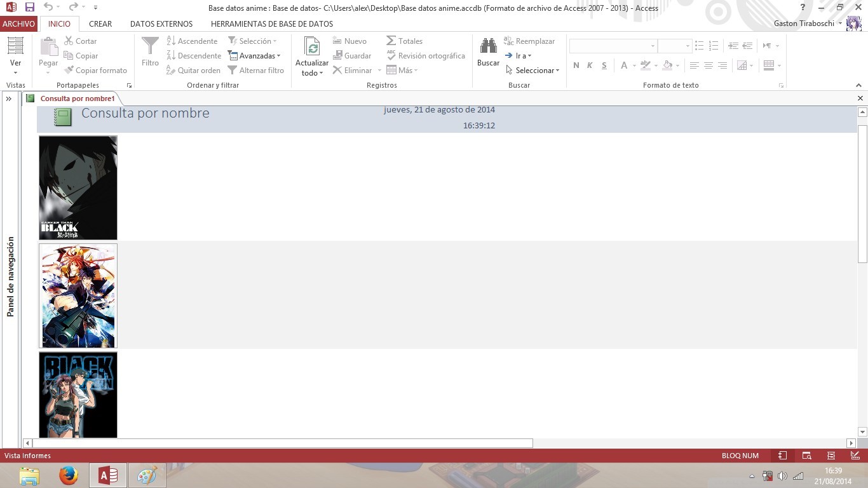The image size is (868, 488).
Task: Align text right
Action: point(722,65)
